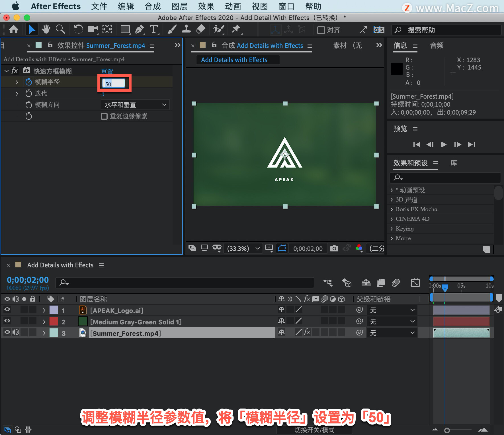Expand the Boris FX Mocha effects category

click(392, 209)
